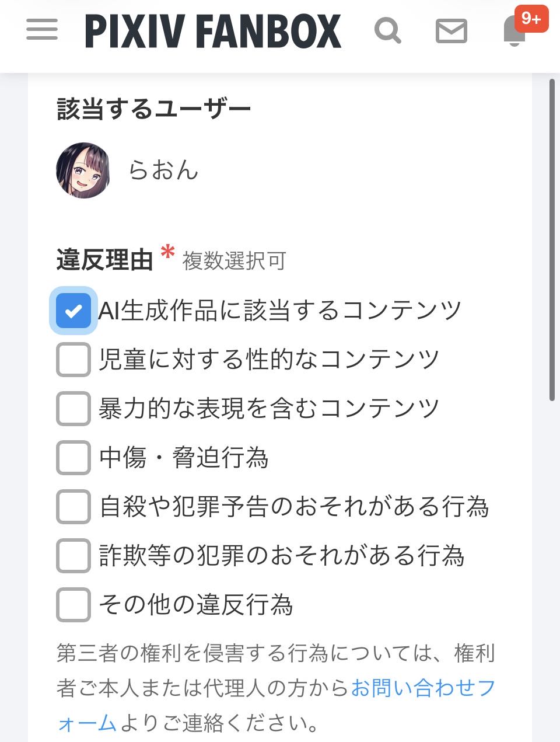This screenshot has width=560, height=742.
Task: Click the username らおん
Action: [164, 170]
